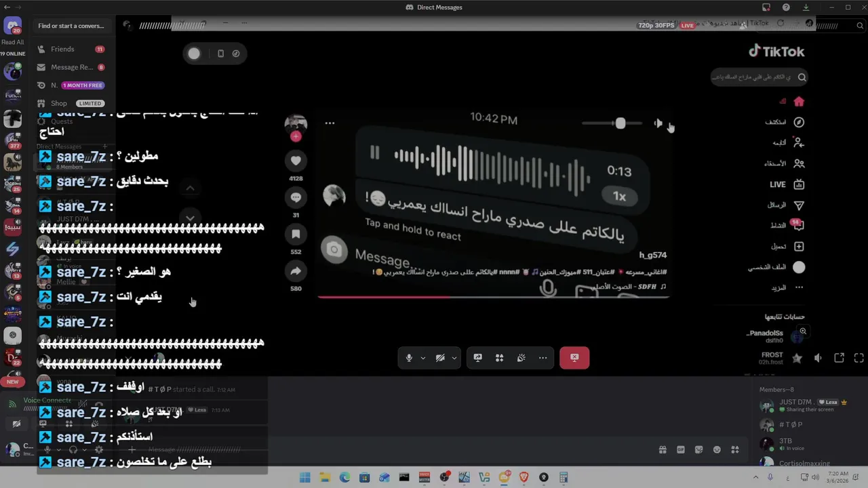Image resolution: width=868 pixels, height=488 pixels.
Task: Open the h_g574 creator name
Action: (x=653, y=256)
